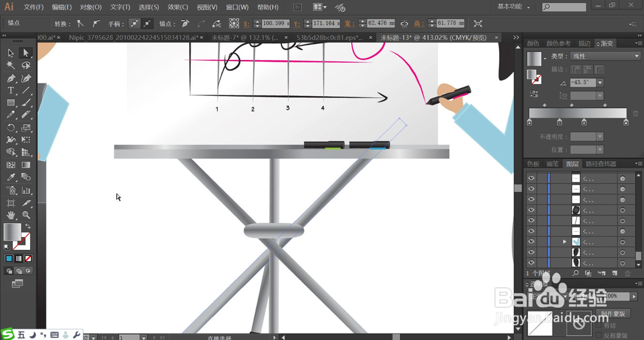Select the Scale tool
This screenshot has height=340, width=644.
(x=26, y=127)
